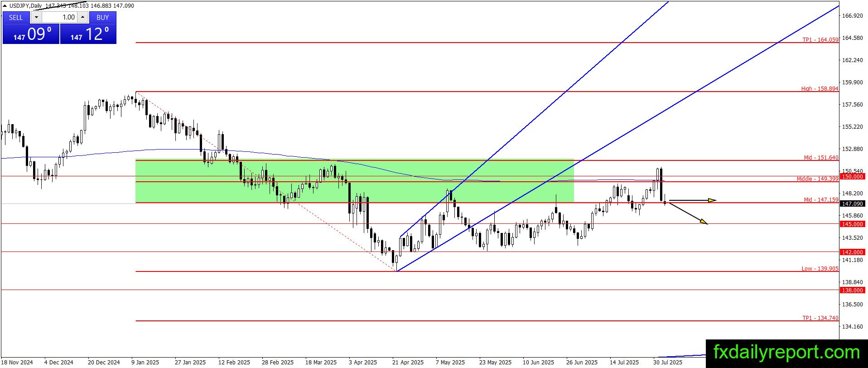Increase trade volume with up arrow
Viewport: 868px width, 368px height.
[x=82, y=17]
